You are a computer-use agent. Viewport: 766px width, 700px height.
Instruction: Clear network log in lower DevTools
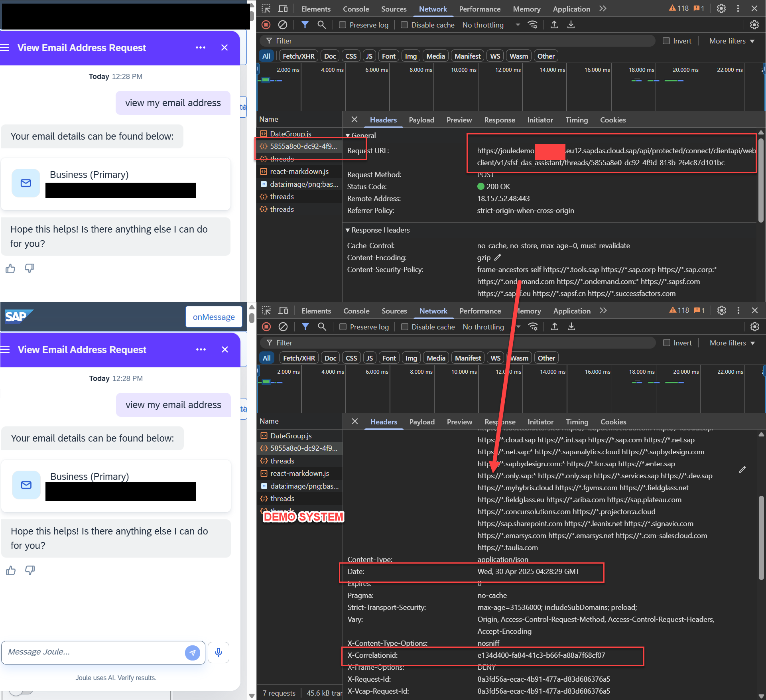point(283,327)
